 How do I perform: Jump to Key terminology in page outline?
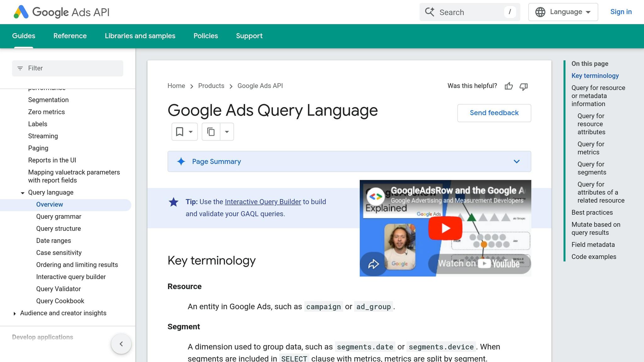click(595, 76)
